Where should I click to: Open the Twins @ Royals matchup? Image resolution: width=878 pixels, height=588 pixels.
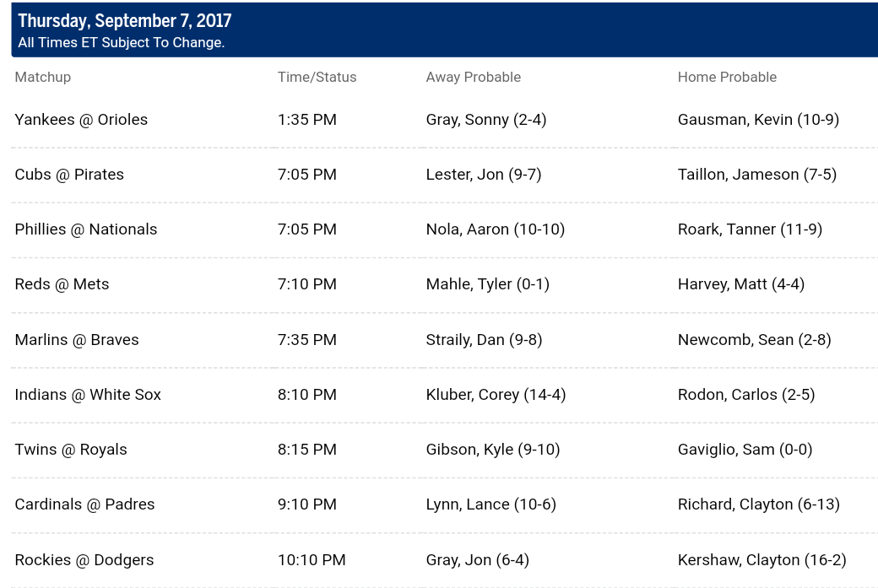[x=71, y=450]
